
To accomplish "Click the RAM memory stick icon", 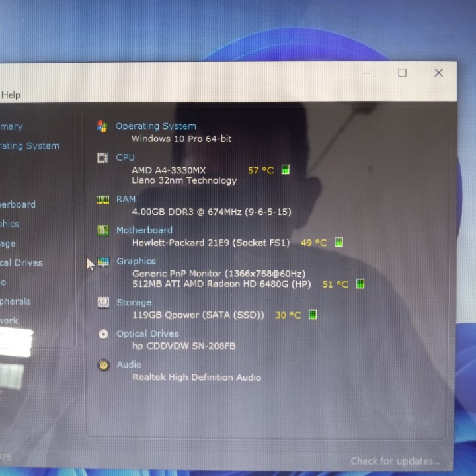I will 102,200.
